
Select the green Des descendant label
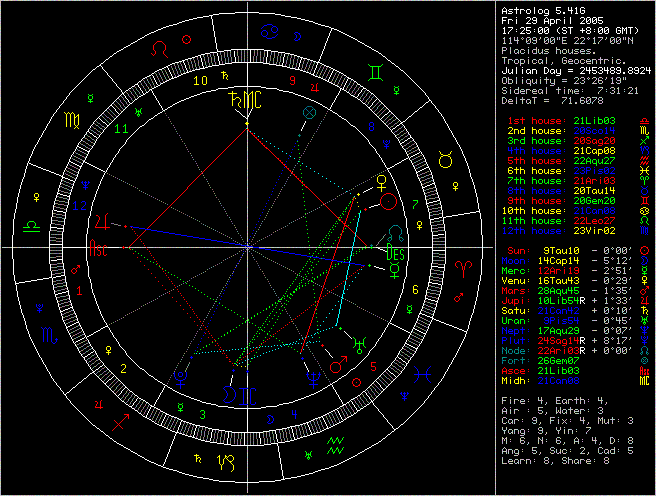tap(396, 252)
